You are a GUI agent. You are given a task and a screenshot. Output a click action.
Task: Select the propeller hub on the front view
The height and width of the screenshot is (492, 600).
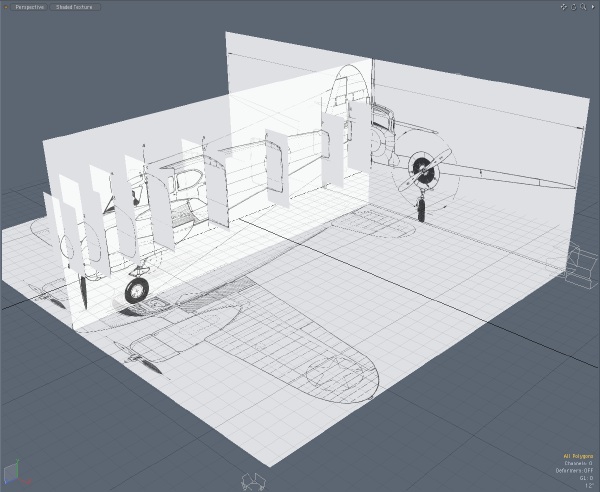coord(427,166)
